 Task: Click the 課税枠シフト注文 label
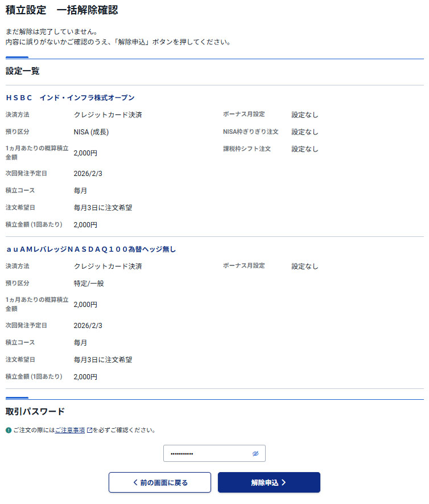point(247,149)
